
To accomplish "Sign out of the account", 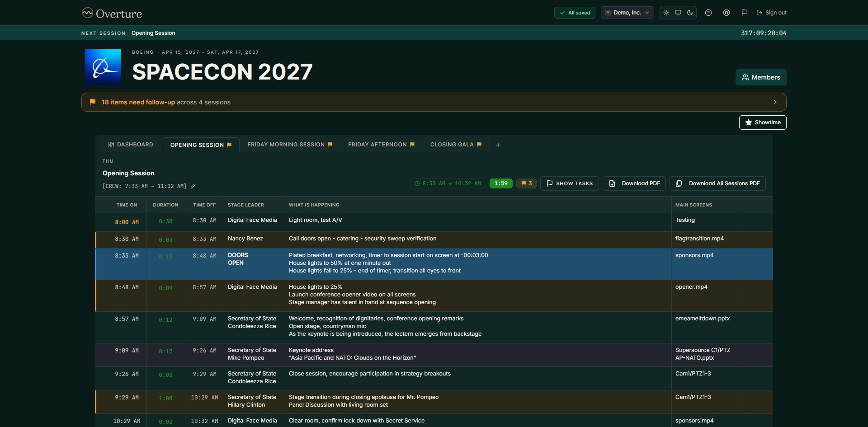I will point(771,13).
